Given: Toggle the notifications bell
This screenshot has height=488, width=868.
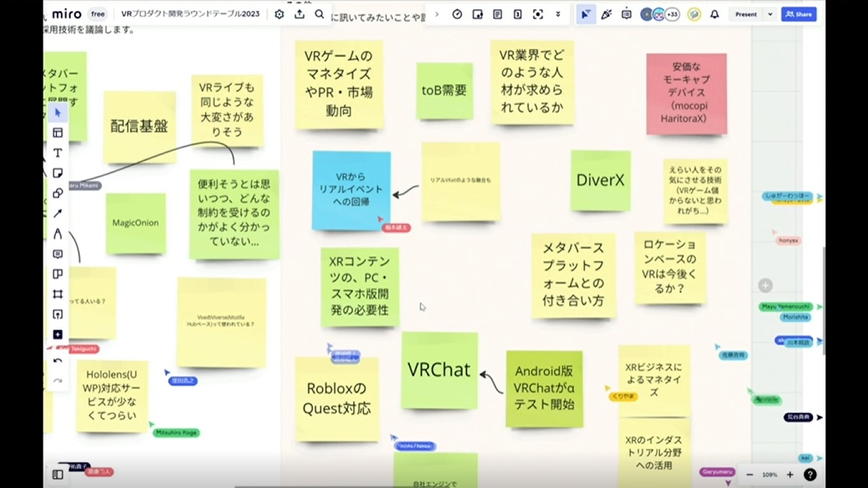Looking at the screenshot, I should [x=714, y=14].
